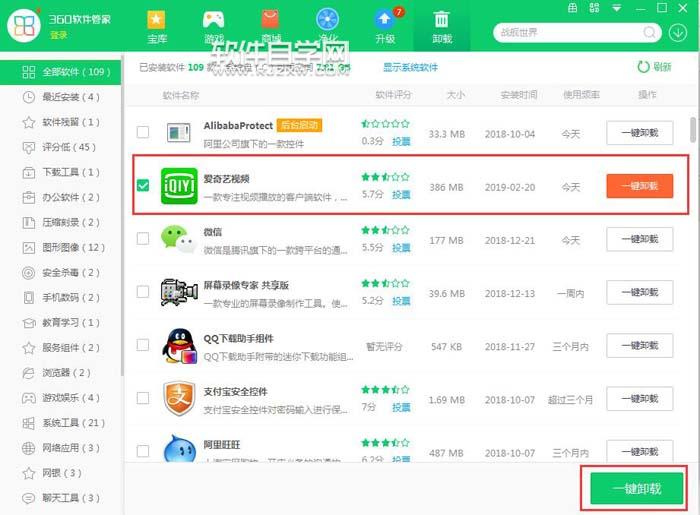Check the 微信 checkbox
Viewport: 700px width, 515px height.
pos(143,238)
